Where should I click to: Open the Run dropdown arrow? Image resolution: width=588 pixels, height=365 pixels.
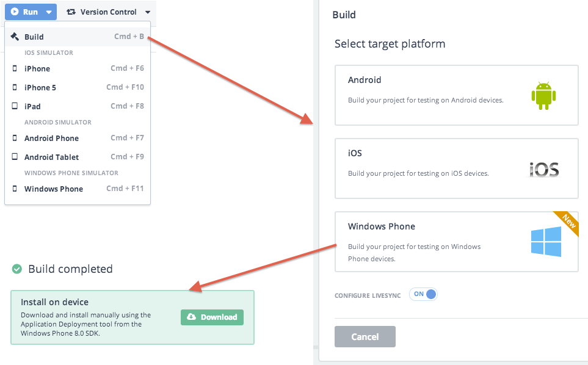pyautogui.click(x=49, y=12)
